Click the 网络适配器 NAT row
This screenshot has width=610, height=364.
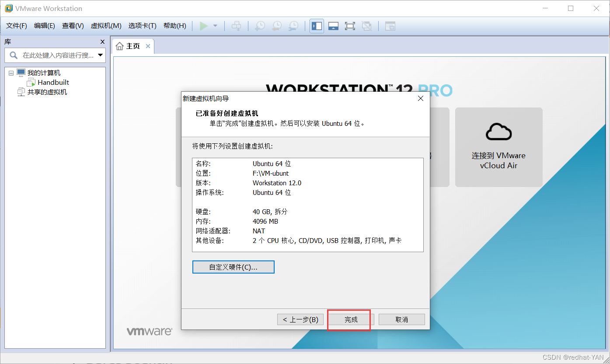tap(308, 231)
